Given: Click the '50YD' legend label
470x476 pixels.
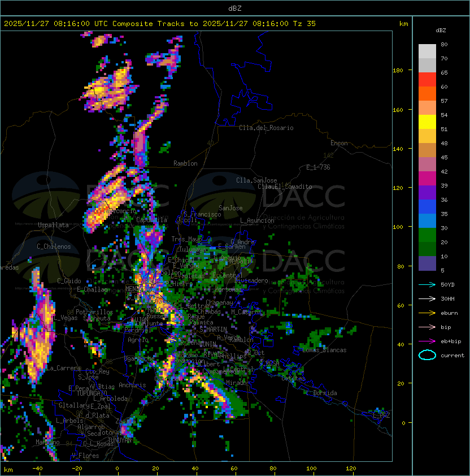Looking at the screenshot, I should pyautogui.click(x=447, y=285).
